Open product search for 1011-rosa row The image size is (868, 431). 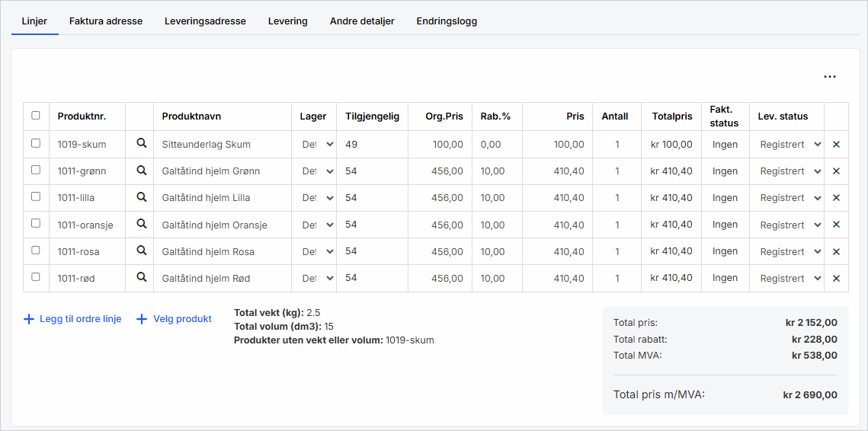point(141,251)
